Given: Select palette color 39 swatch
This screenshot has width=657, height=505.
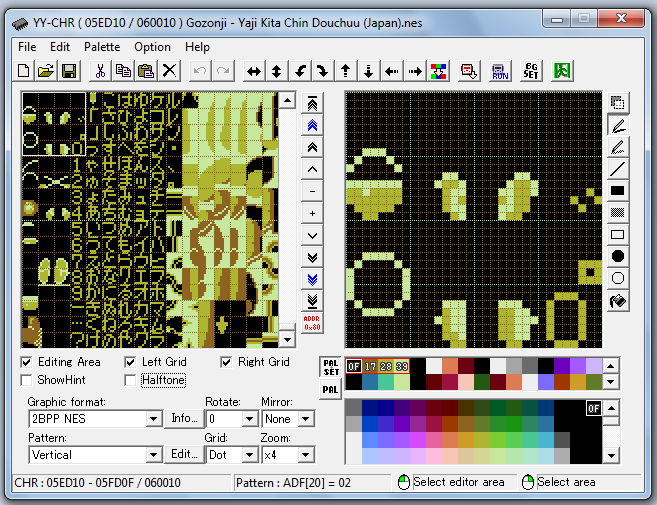Looking at the screenshot, I should (x=402, y=366).
